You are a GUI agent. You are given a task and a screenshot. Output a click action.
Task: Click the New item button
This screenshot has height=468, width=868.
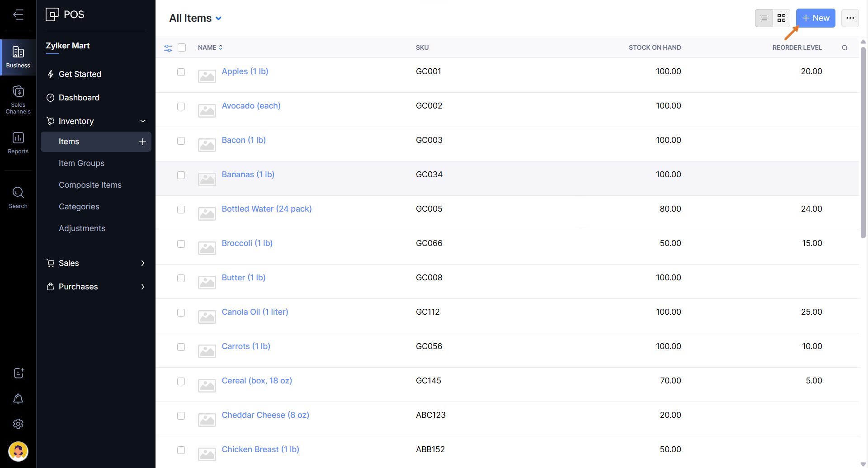coord(815,18)
